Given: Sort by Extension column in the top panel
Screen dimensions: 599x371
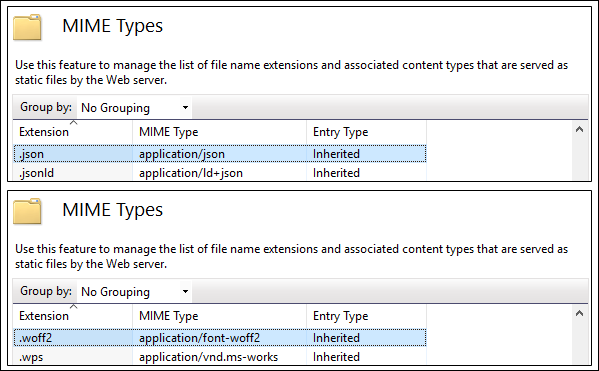Looking at the screenshot, I should click(73, 132).
